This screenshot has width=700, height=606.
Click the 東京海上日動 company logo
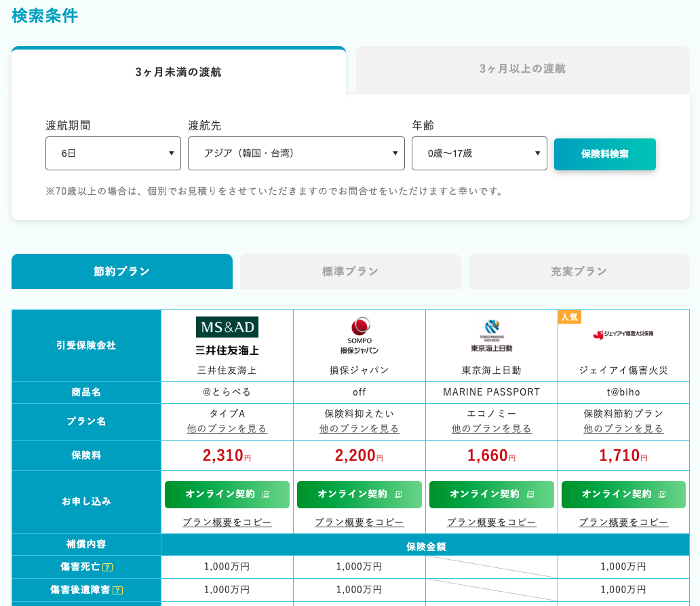point(492,336)
